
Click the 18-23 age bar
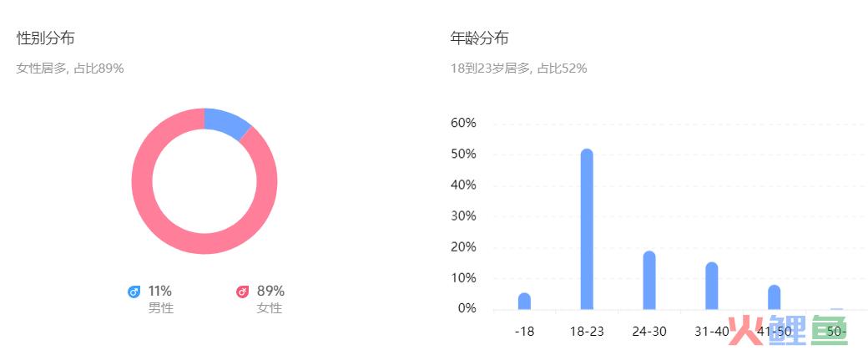[587, 229]
